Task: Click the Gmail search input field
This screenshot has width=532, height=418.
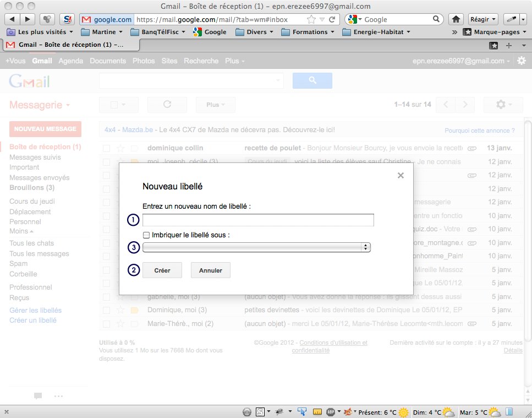Action: click(x=191, y=80)
